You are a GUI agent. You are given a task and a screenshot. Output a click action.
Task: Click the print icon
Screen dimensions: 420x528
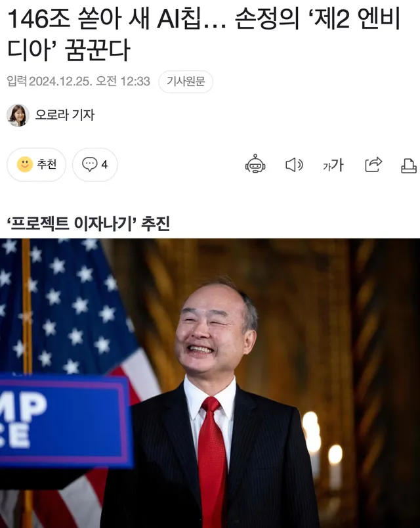pyautogui.click(x=409, y=165)
